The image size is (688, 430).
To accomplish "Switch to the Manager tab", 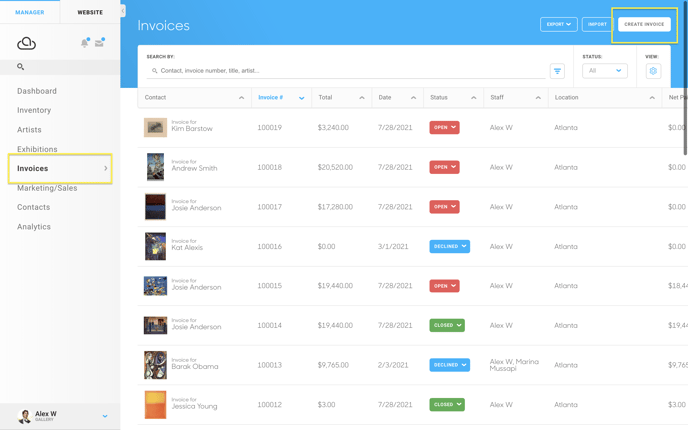I will 30,12.
